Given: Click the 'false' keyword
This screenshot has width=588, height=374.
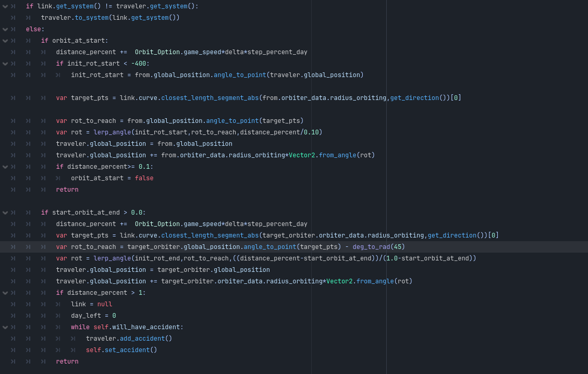Looking at the screenshot, I should (144, 178).
